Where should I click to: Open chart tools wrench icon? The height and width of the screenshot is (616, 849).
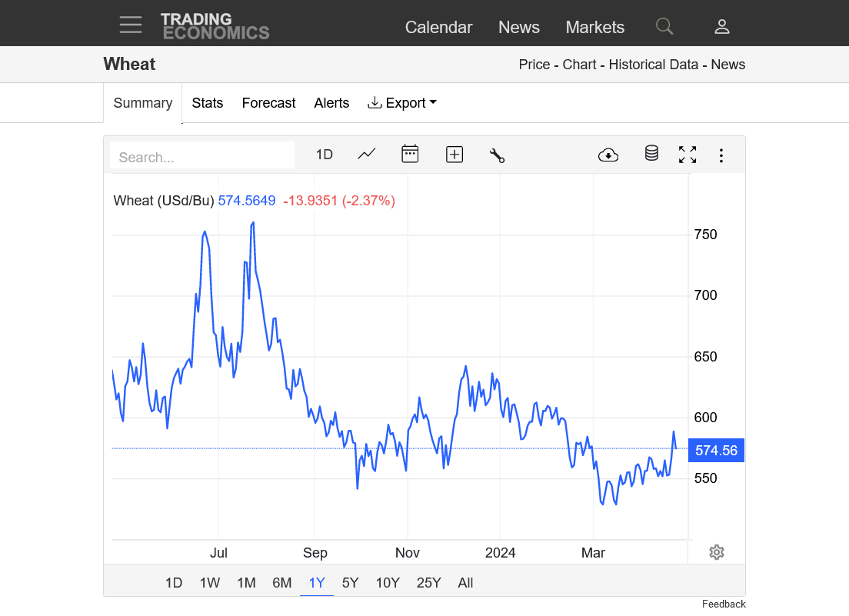pyautogui.click(x=497, y=155)
